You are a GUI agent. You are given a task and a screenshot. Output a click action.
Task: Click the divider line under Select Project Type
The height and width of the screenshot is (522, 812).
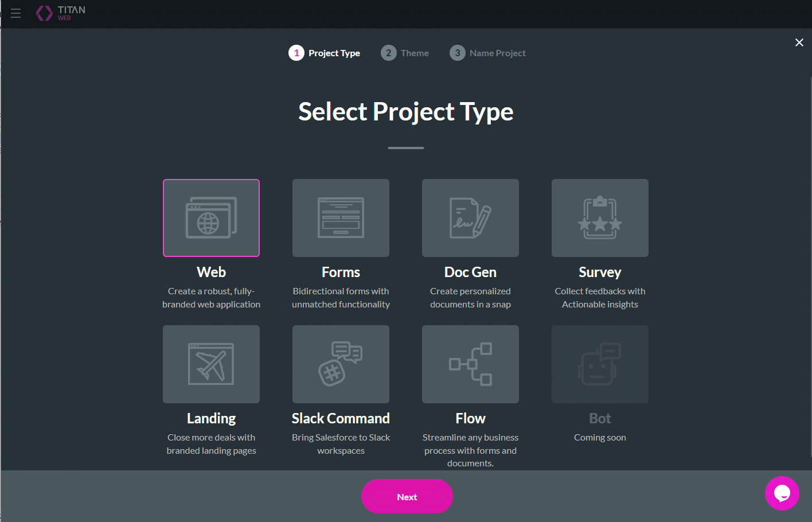[x=405, y=147]
